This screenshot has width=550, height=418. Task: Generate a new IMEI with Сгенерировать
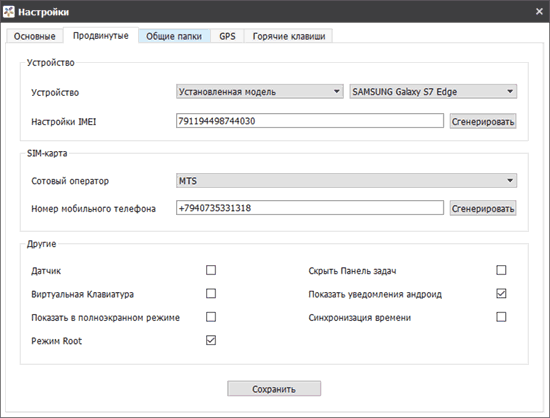coord(483,121)
